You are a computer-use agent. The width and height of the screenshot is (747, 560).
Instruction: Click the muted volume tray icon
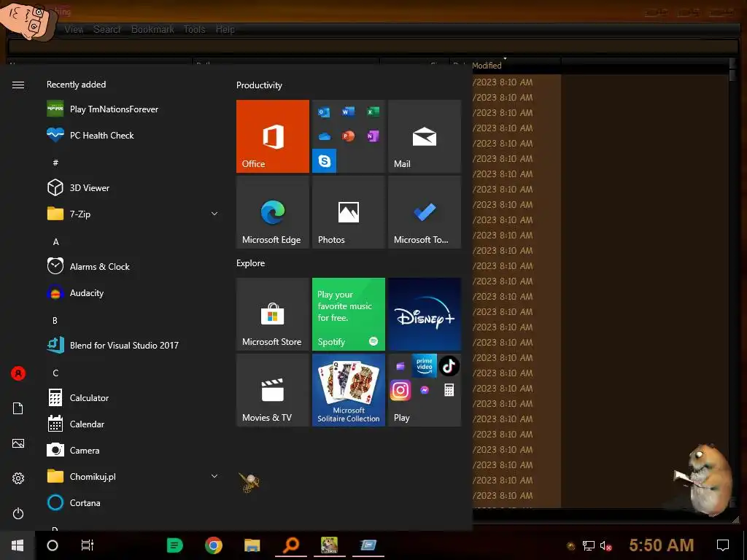click(x=605, y=545)
